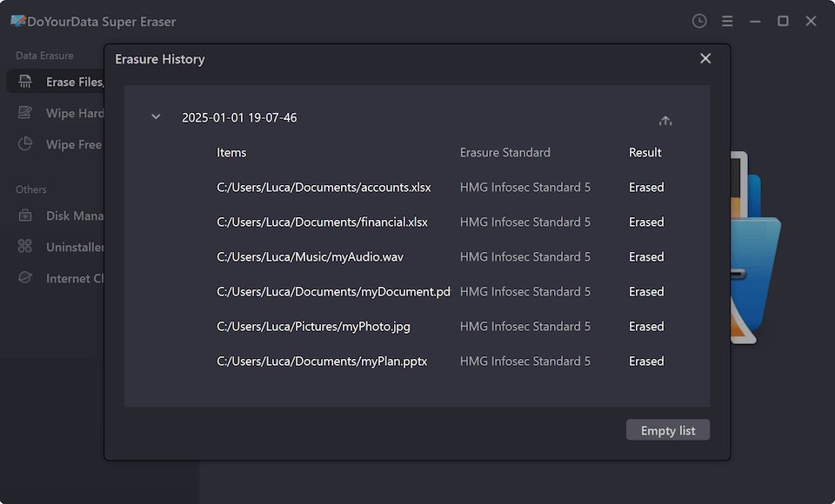This screenshot has height=504, width=835.
Task: Close the Erasure History dialog
Action: pyautogui.click(x=705, y=58)
